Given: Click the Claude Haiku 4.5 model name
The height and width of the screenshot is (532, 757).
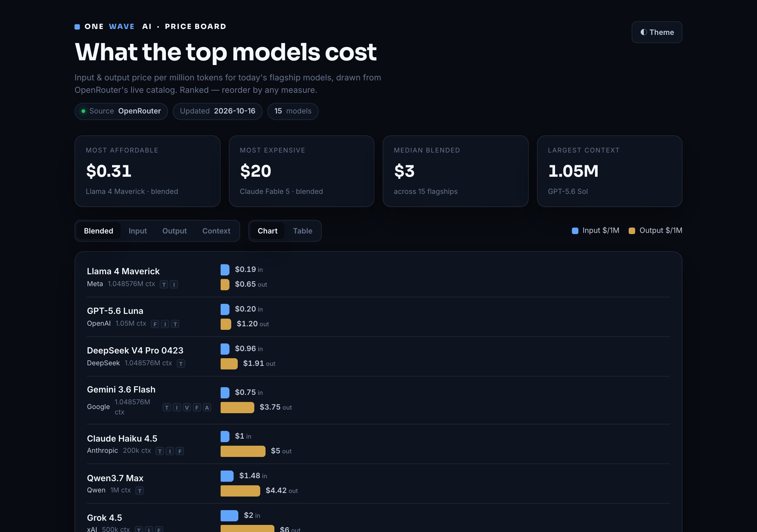Looking at the screenshot, I should [x=122, y=438].
